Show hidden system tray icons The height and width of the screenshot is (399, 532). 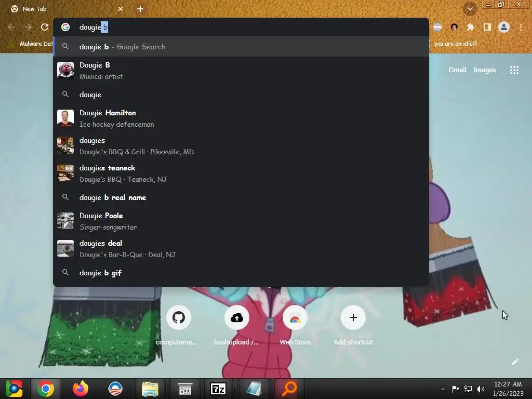coord(443,389)
